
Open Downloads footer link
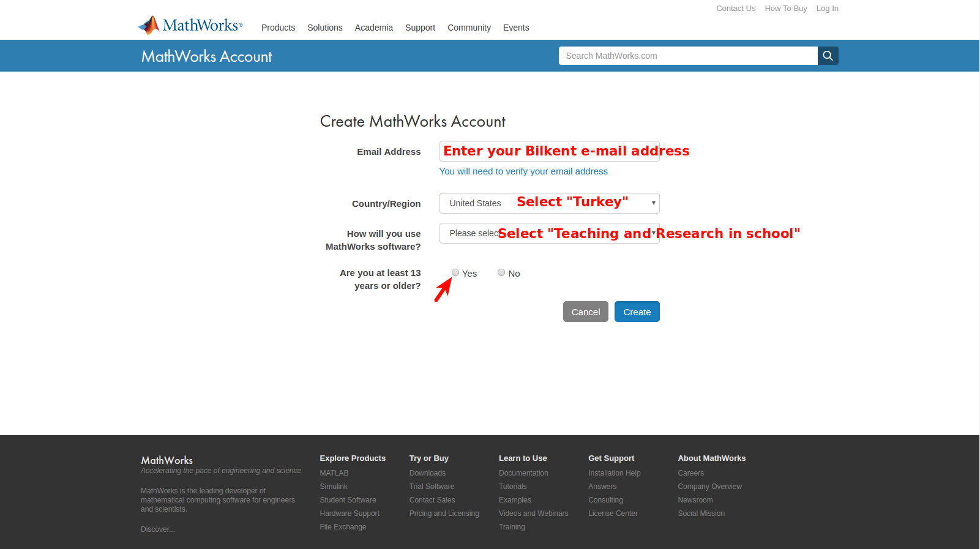pyautogui.click(x=427, y=473)
